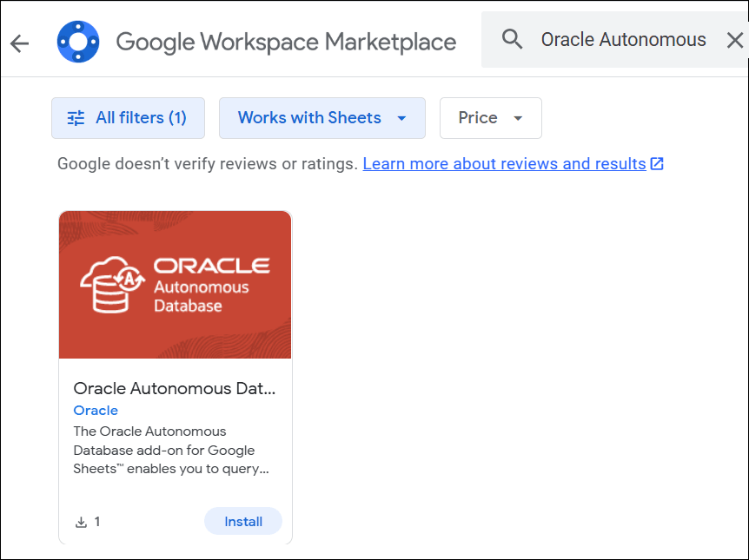Open the All filters panel

pyautogui.click(x=128, y=118)
